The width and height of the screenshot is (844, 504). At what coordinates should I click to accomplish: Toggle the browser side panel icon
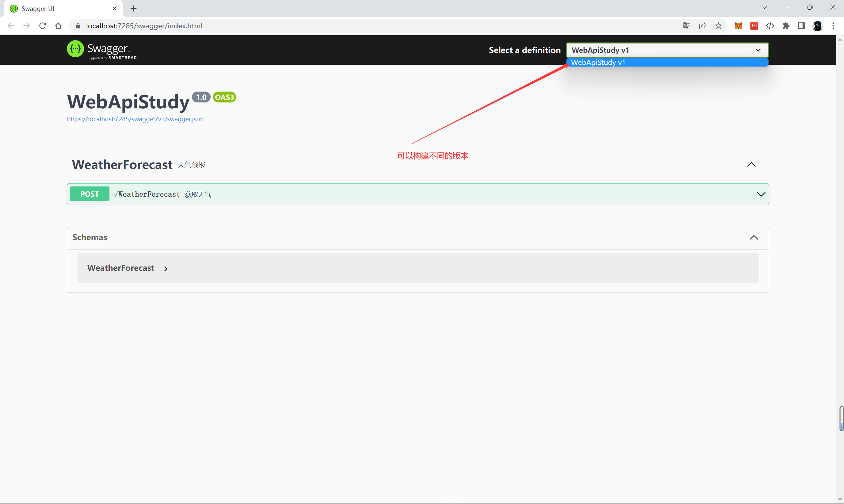[x=801, y=26]
